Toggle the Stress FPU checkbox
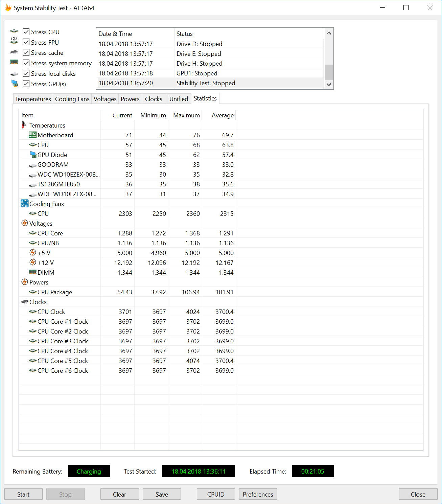 26,42
